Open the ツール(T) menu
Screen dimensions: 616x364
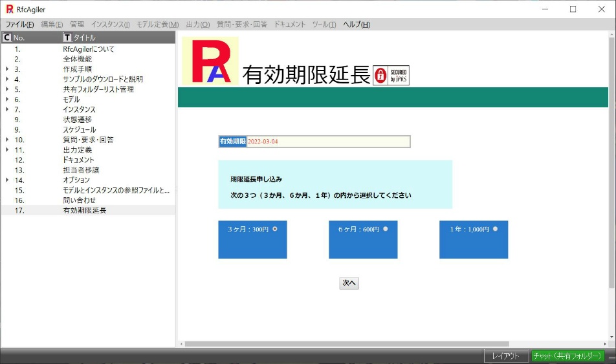click(x=324, y=25)
